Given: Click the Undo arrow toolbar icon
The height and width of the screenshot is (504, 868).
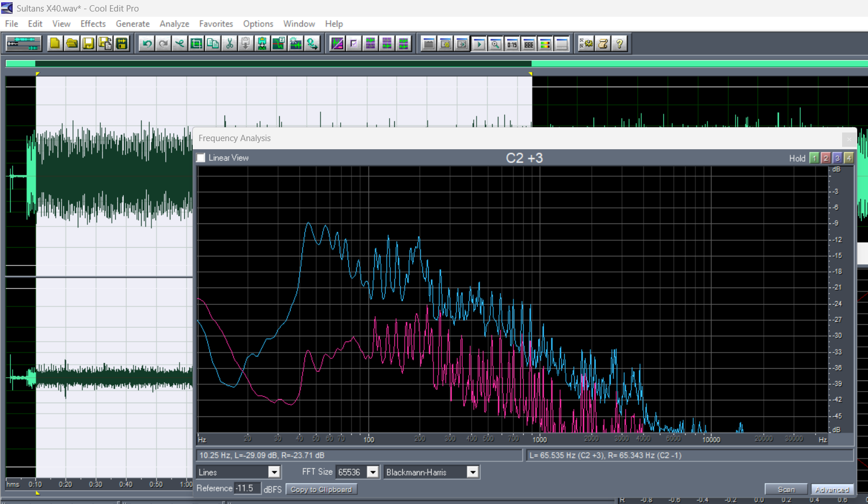Looking at the screenshot, I should (x=147, y=44).
